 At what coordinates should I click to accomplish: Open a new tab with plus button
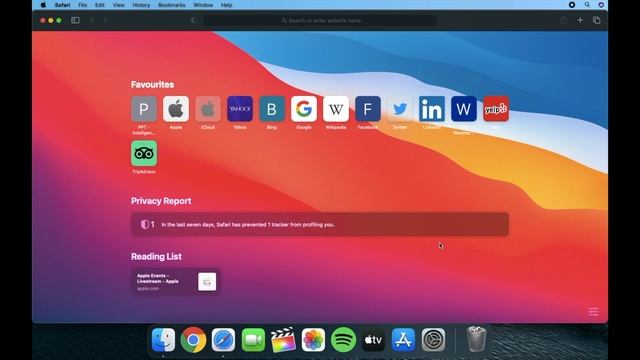580,20
